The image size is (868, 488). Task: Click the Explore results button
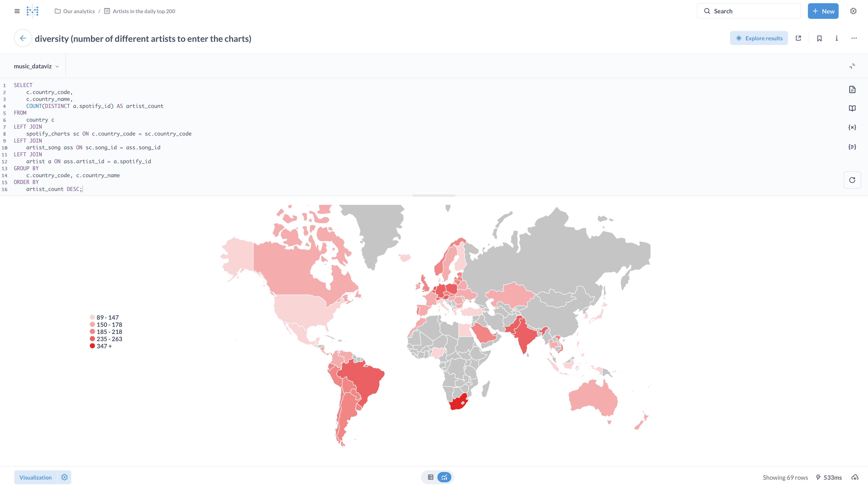(759, 38)
